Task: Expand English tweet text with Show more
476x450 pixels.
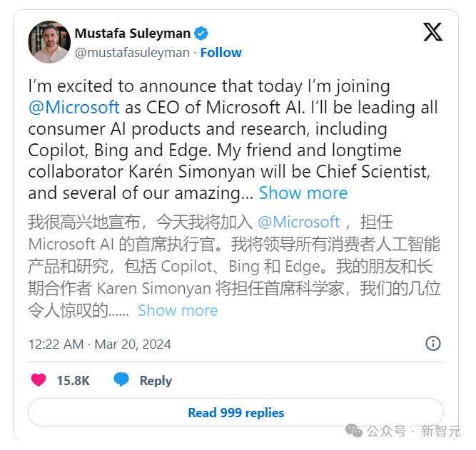Action: tap(303, 193)
